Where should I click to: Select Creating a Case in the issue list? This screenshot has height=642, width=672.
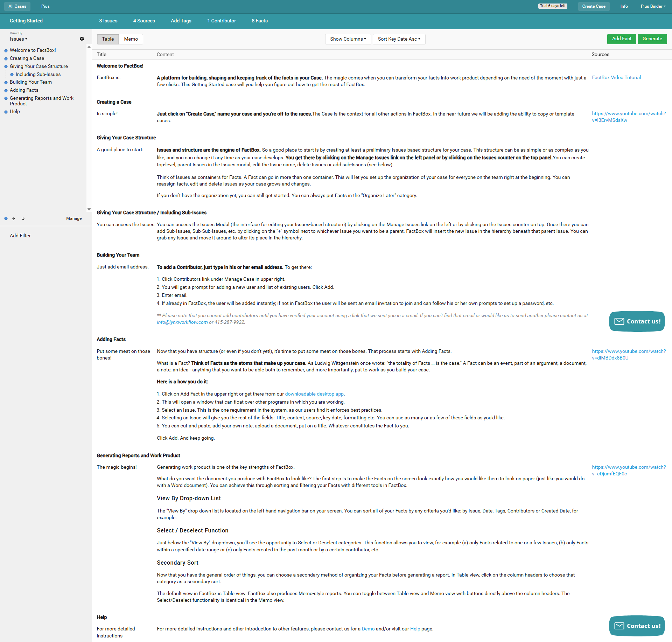(27, 58)
